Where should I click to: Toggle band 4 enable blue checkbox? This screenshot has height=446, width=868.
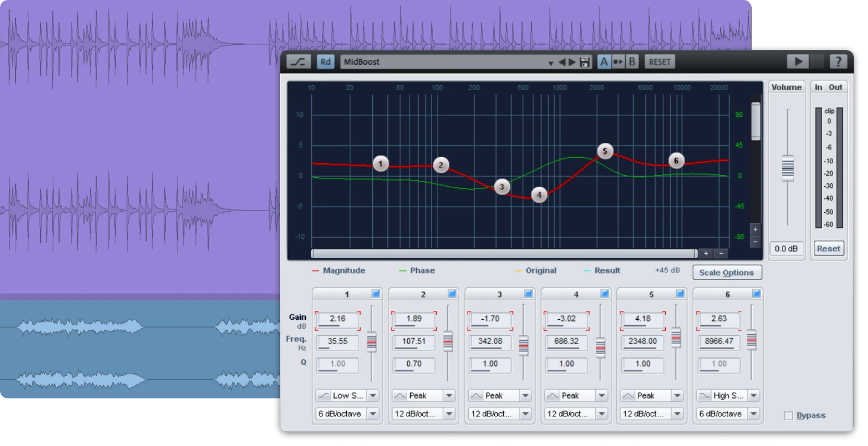pos(604,294)
